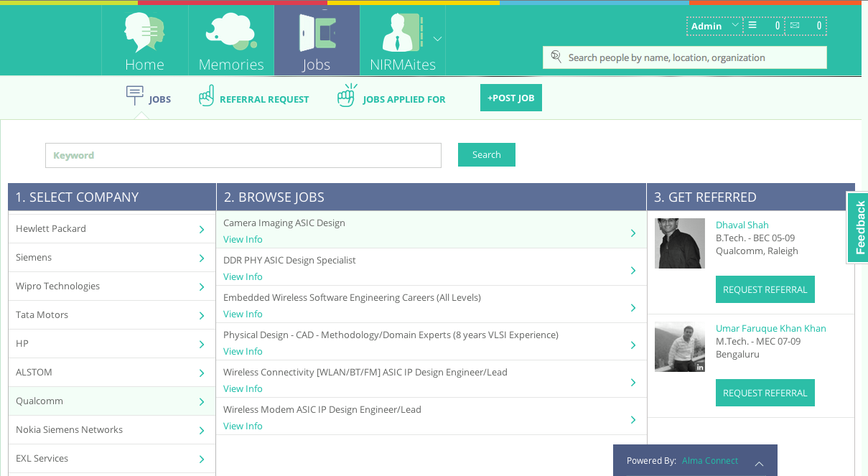868x476 pixels.
Task: Open Camera Imaging ASIC Design arrow
Action: tap(633, 233)
